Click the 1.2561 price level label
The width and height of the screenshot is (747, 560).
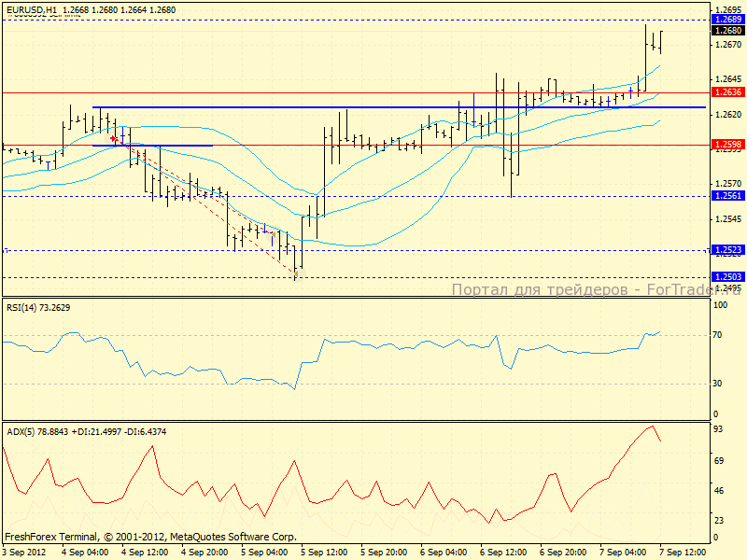(x=726, y=196)
